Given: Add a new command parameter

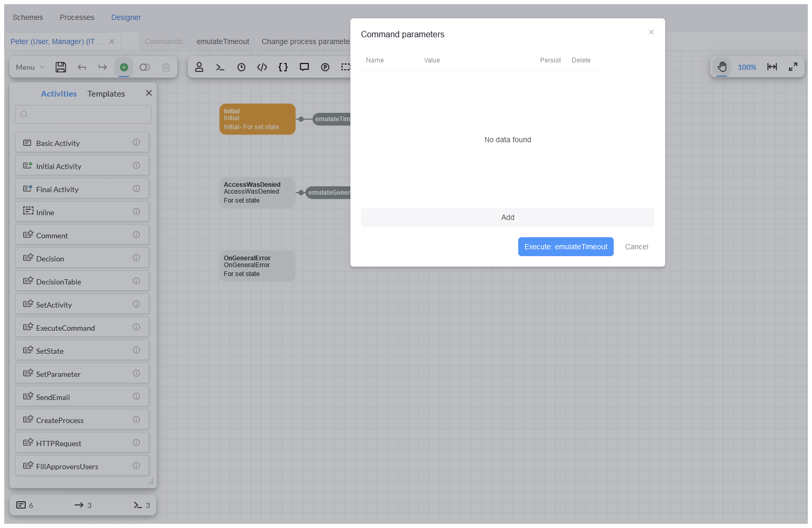Looking at the screenshot, I should coord(508,217).
